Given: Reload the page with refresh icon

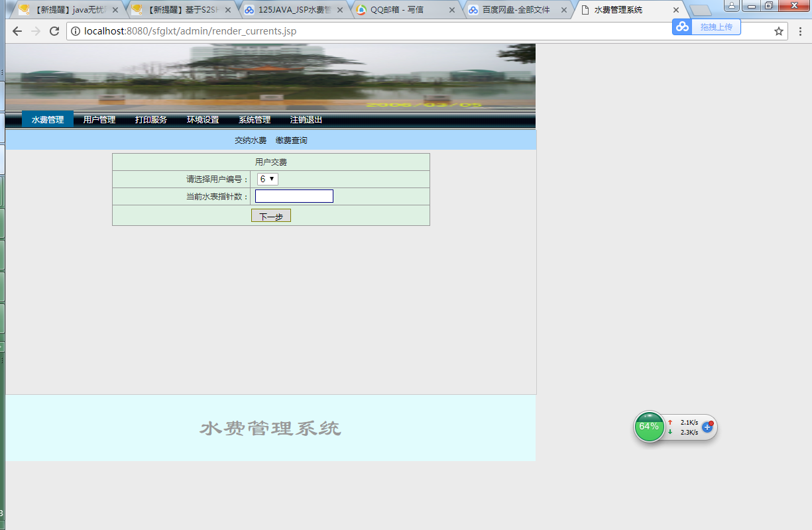Looking at the screenshot, I should [x=54, y=31].
